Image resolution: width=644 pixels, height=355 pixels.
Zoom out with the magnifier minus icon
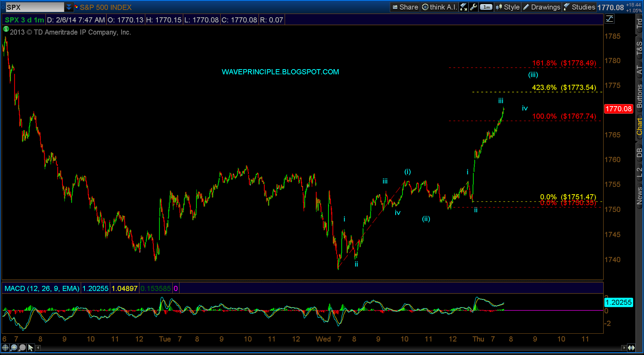pyautogui.click(x=22, y=347)
